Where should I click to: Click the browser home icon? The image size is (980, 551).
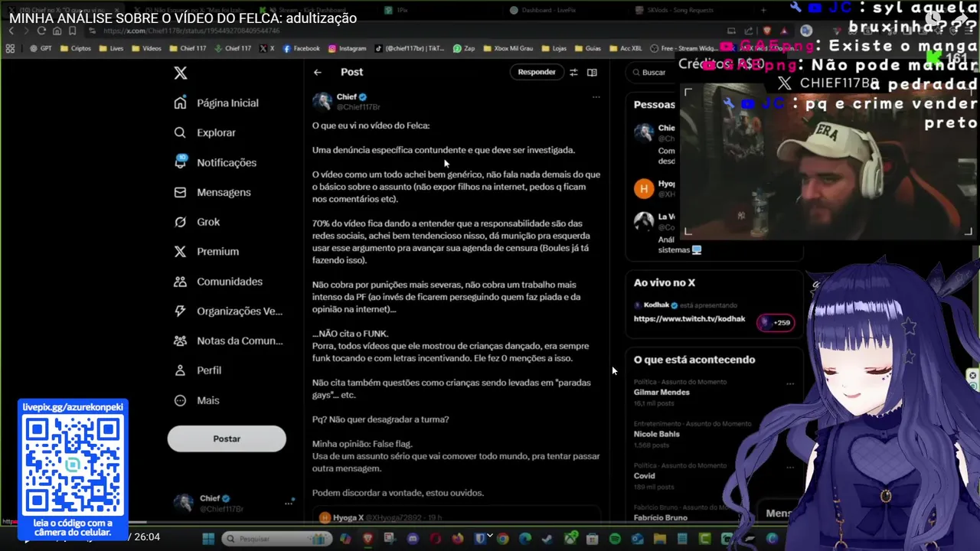[x=57, y=31]
